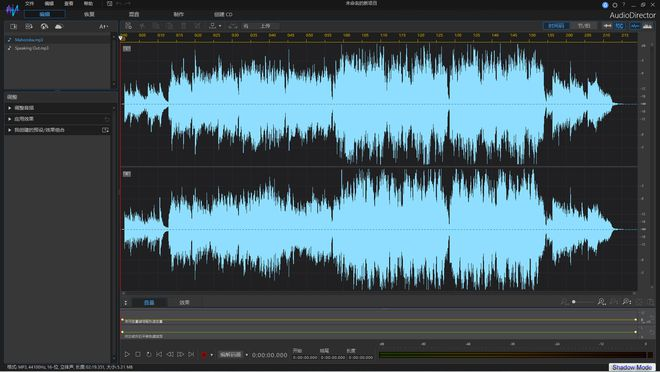Click the start time field
This screenshot has width=660, height=372.
(x=305, y=358)
